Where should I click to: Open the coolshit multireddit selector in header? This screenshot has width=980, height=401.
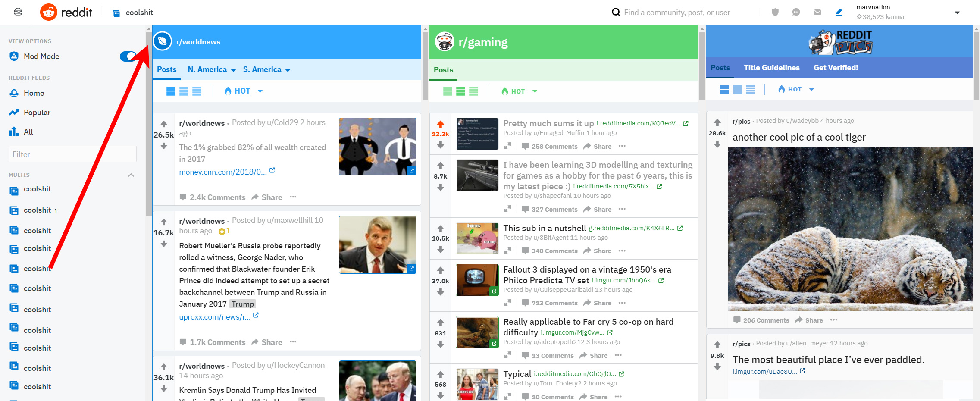click(133, 13)
